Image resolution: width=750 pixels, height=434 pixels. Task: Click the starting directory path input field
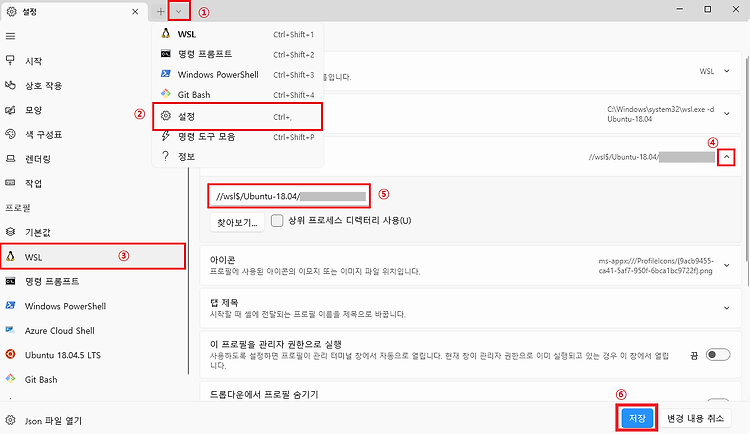tap(289, 196)
